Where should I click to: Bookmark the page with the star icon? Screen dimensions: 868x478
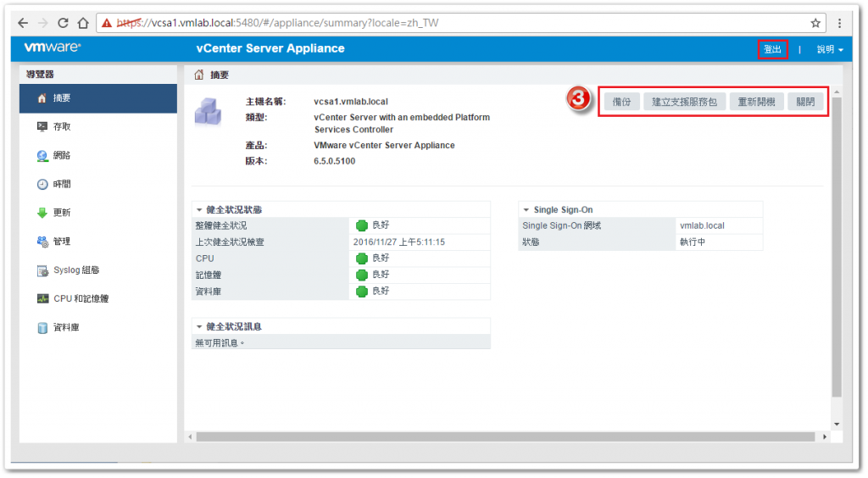815,23
